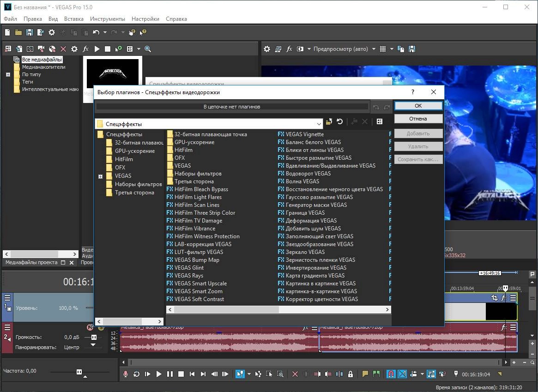Click the Search Media magnifier icon
Screen dimensions: 538x392
point(148,49)
